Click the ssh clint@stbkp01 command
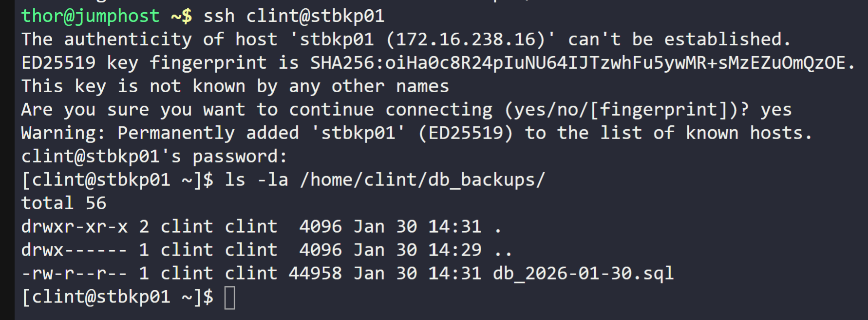Image resolution: width=868 pixels, height=320 pixels. 294,16
